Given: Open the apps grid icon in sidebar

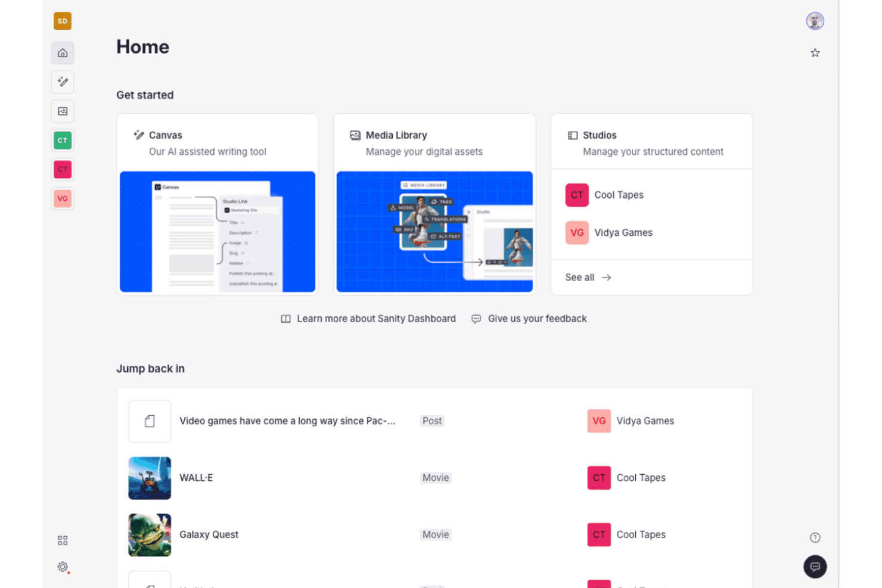Looking at the screenshot, I should tap(63, 540).
